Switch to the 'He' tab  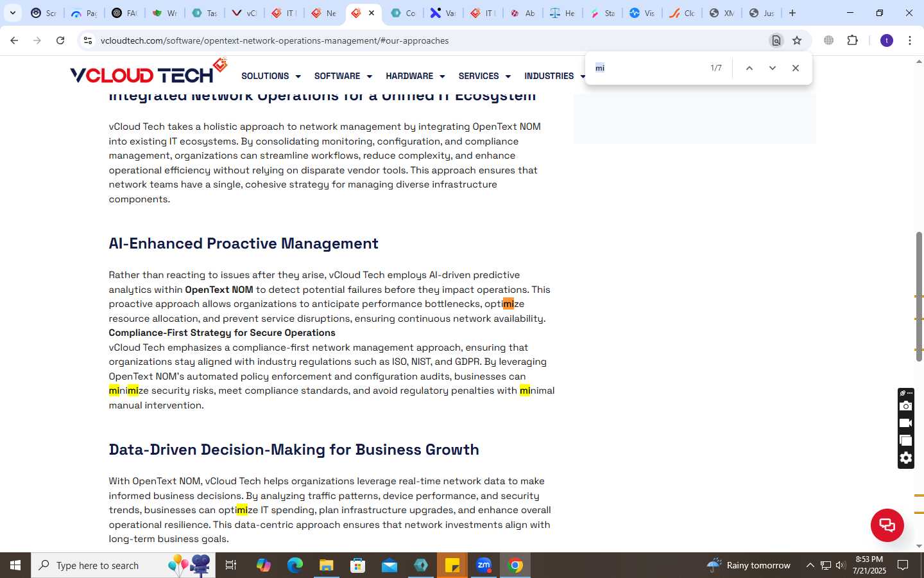[563, 13]
